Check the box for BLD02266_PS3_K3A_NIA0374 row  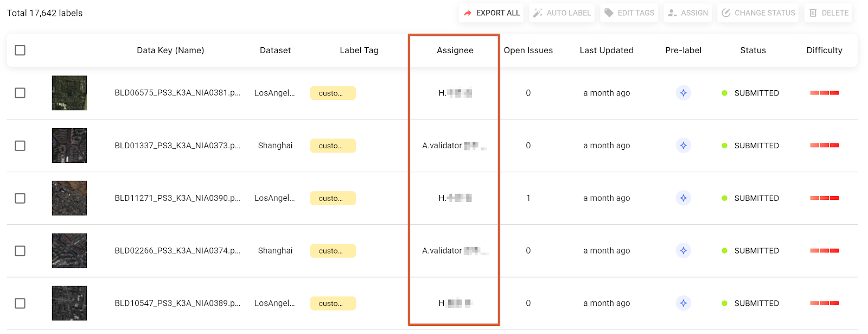(20, 251)
